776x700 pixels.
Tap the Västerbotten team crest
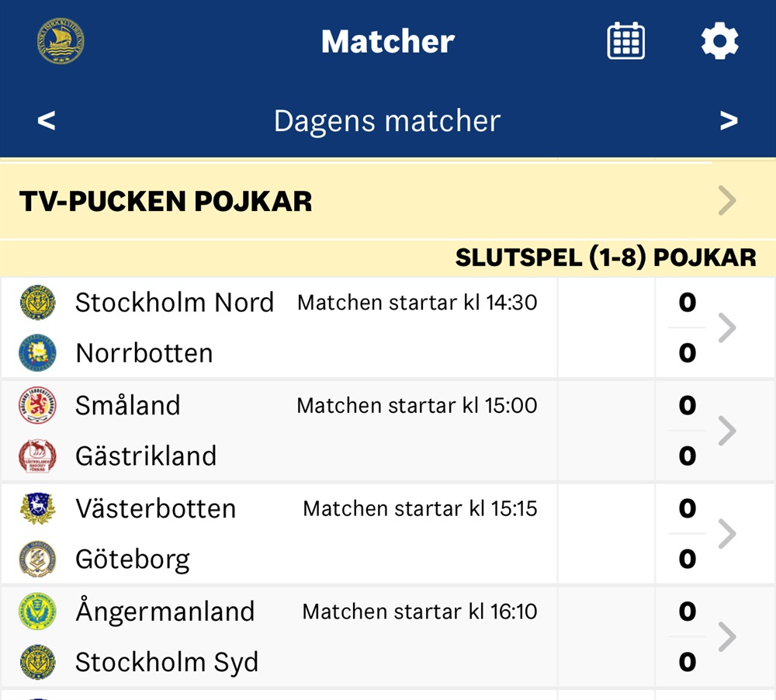[37, 508]
